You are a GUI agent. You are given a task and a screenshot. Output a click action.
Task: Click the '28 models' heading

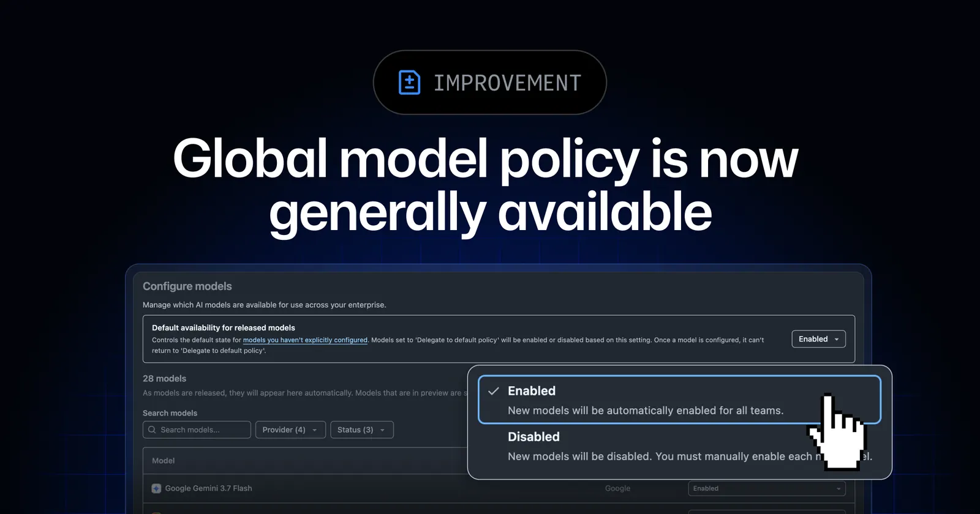(x=164, y=379)
